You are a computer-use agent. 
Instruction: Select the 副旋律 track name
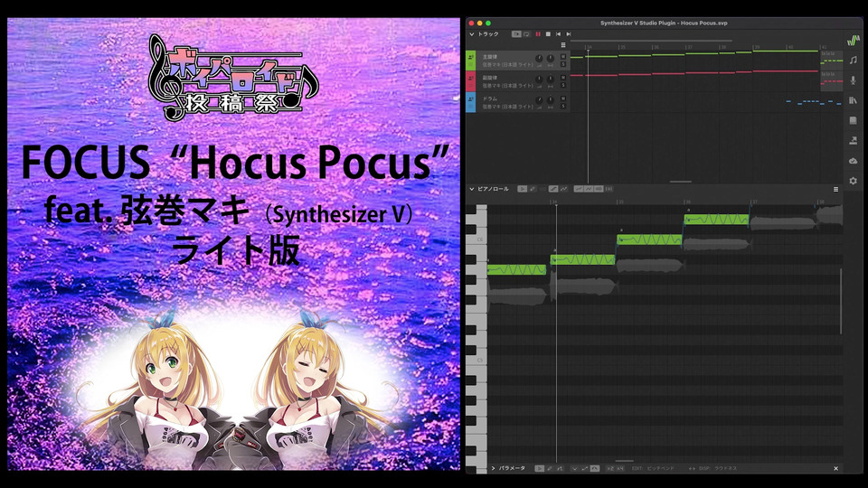click(x=490, y=78)
